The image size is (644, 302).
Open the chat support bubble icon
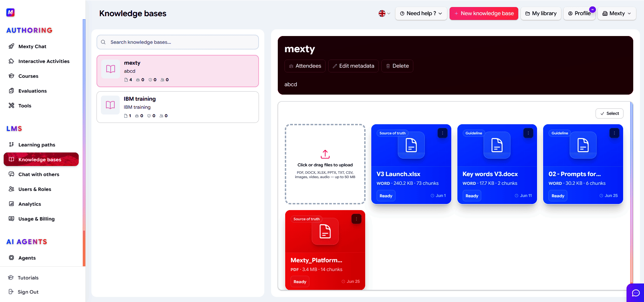coord(636,293)
